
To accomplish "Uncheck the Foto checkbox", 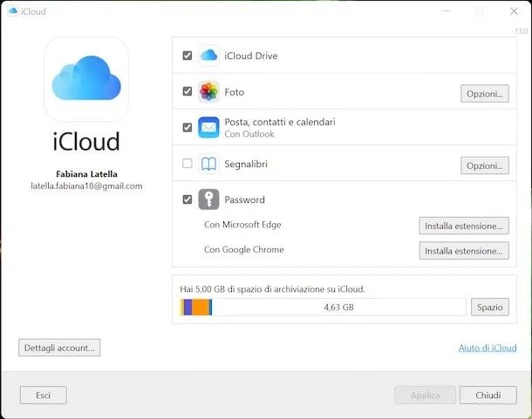I will pyautogui.click(x=188, y=91).
